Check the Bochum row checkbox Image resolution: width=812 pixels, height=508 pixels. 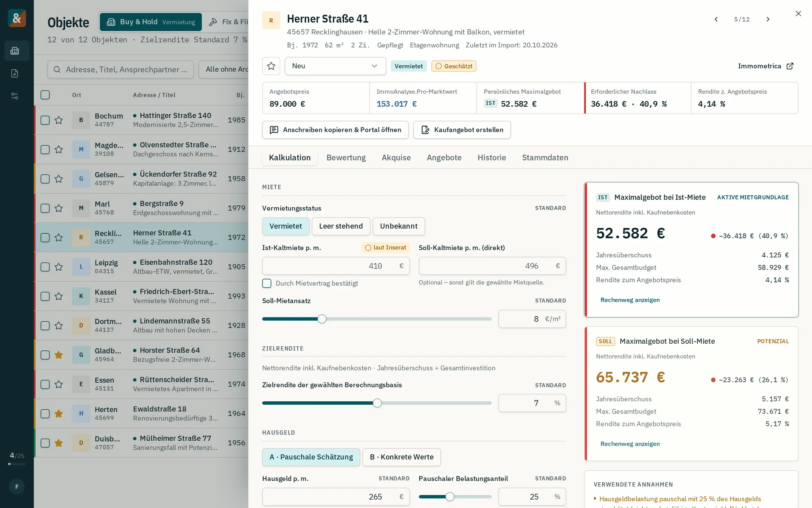(x=45, y=120)
